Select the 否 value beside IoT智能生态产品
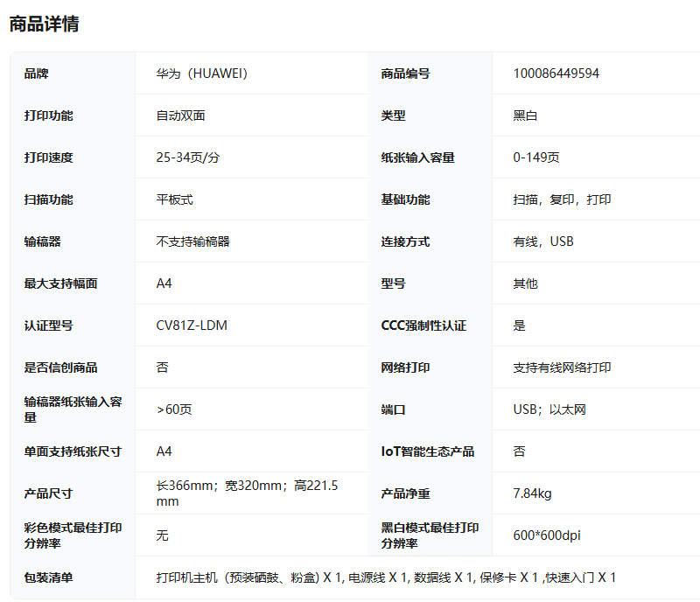Screen dimensions: 700x602 (519, 451)
